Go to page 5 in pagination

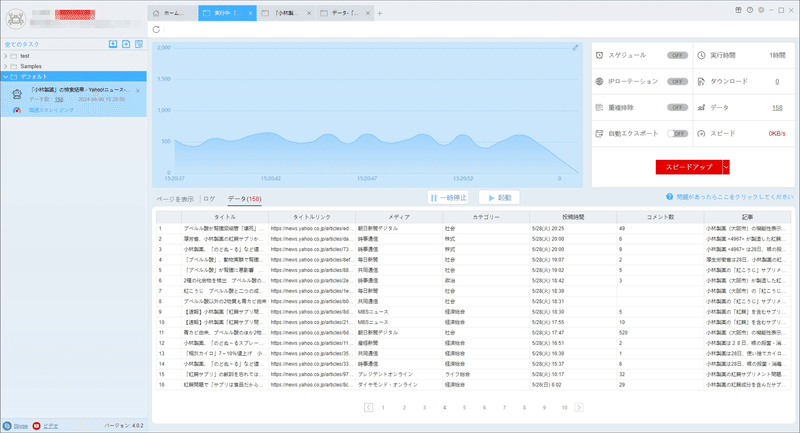click(x=464, y=407)
